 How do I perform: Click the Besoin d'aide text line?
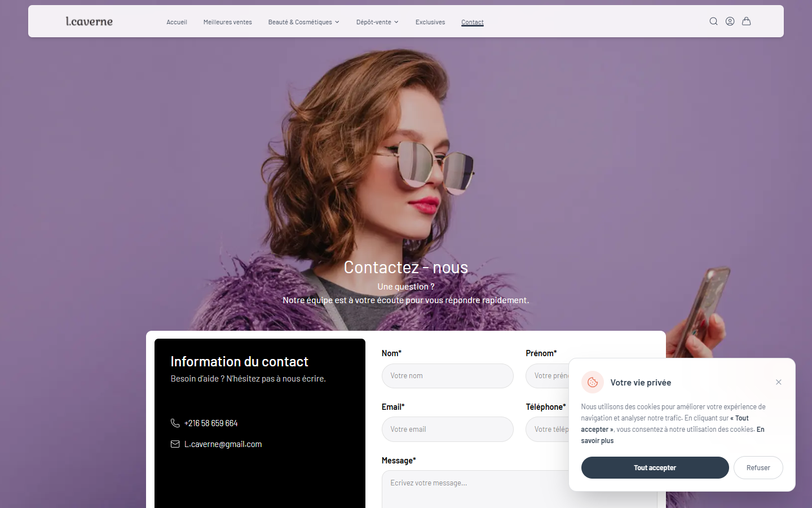tap(248, 378)
